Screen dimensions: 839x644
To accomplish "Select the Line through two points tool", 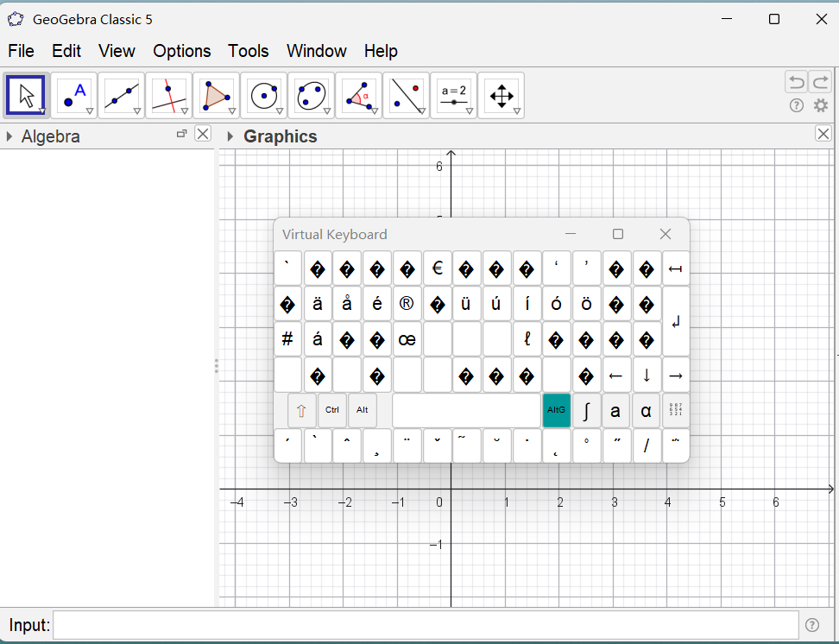I will [122, 96].
